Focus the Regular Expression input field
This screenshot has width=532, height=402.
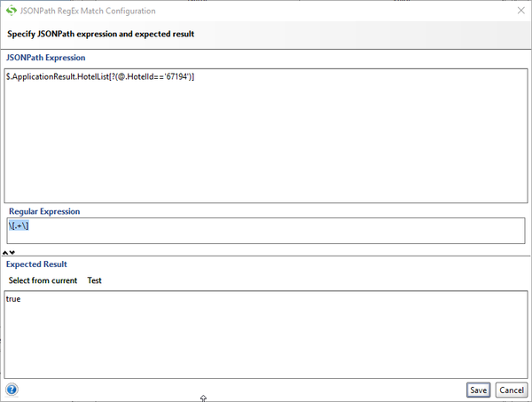[266, 231]
